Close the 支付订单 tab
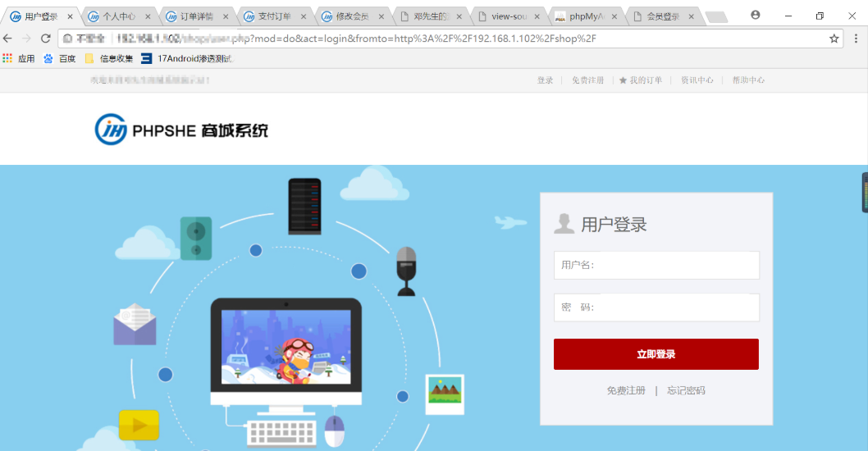This screenshot has height=451, width=868. pyautogui.click(x=304, y=16)
